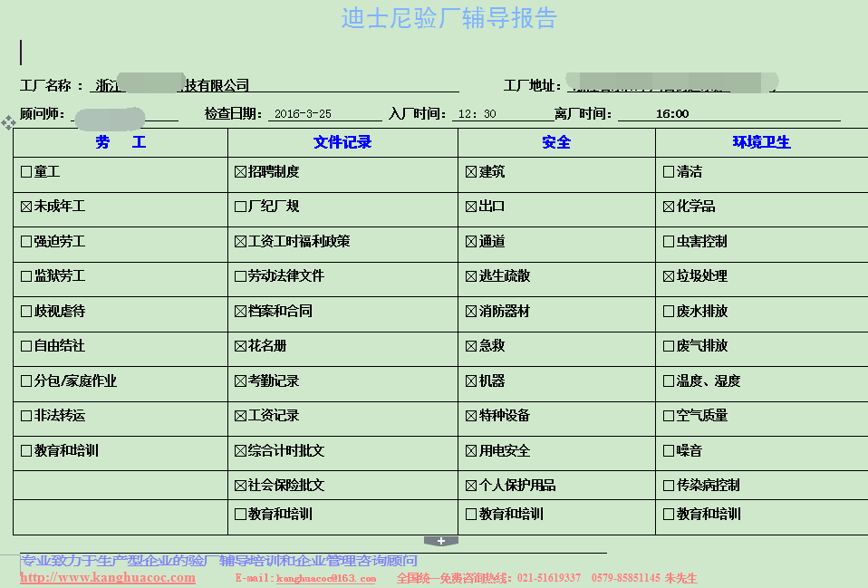Click the 劳工 column header
The height and width of the screenshot is (588, 868).
tap(121, 143)
